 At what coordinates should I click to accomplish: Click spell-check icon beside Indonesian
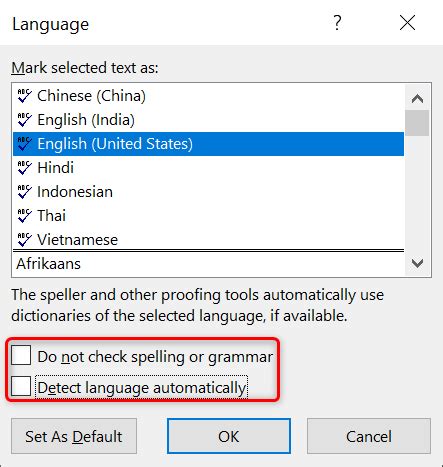24,192
